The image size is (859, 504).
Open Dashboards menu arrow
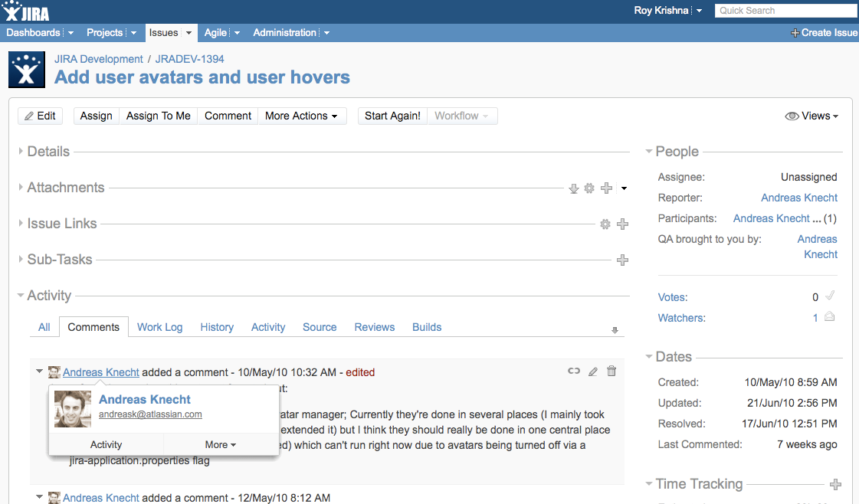[70, 33]
